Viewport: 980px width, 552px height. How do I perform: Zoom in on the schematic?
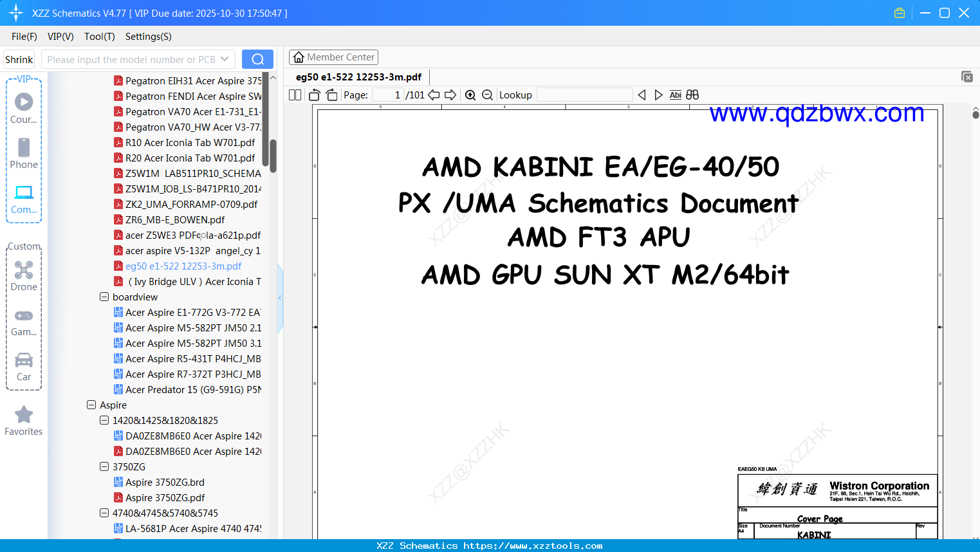[470, 95]
